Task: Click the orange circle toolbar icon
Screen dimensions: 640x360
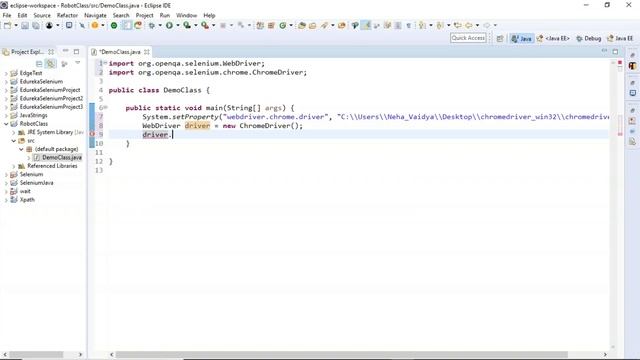Action: click(95, 25)
